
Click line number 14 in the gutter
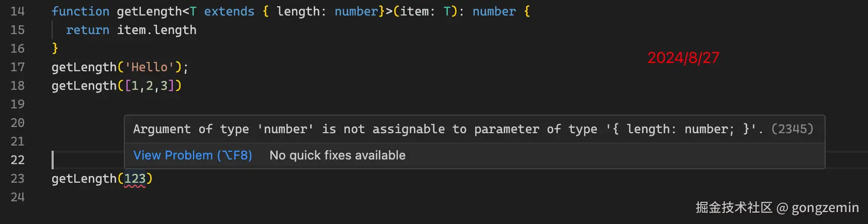(18, 11)
